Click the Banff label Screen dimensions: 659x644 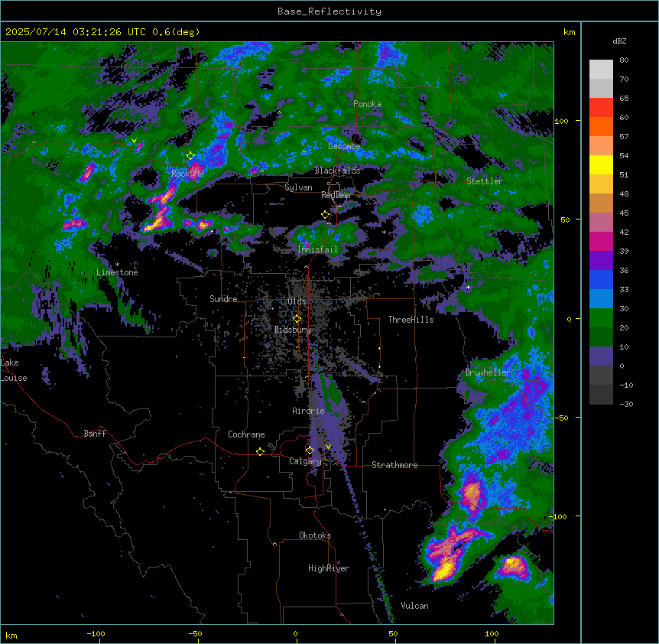click(95, 434)
